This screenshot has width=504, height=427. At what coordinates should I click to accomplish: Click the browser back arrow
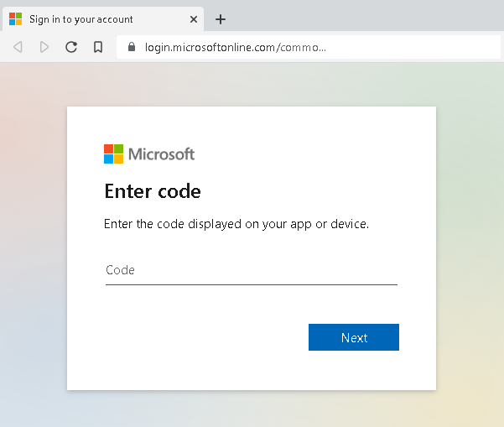click(18, 47)
